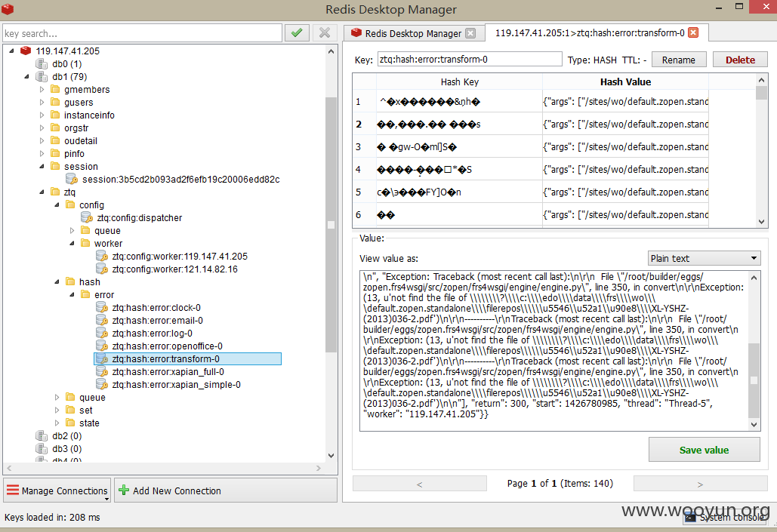
Task: Select the set folder in the tree
Action: [86, 411]
